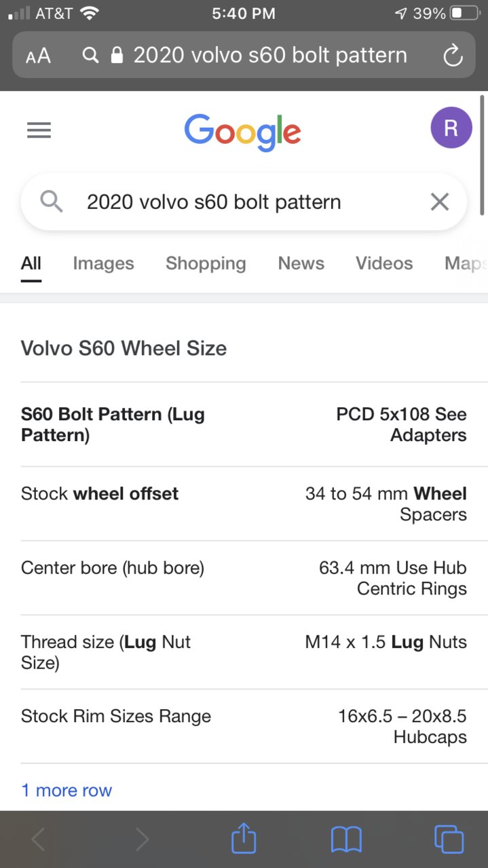Tap the magnifying glass in the search box
Viewport: 488px width, 868px height.
click(x=52, y=202)
